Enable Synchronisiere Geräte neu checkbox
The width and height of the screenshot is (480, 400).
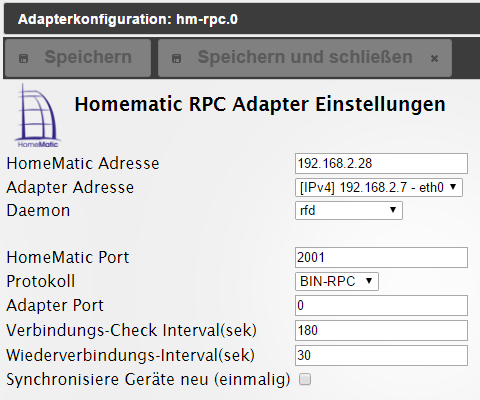pyautogui.click(x=305, y=379)
